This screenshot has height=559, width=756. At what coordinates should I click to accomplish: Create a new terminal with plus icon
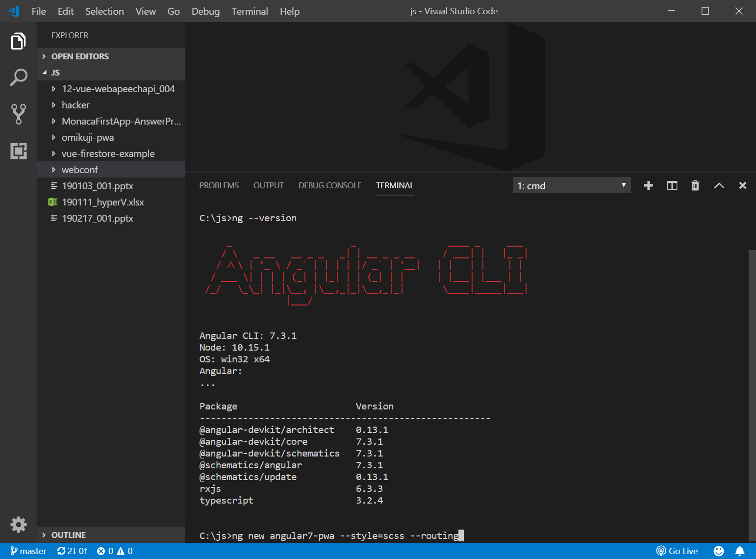[648, 185]
